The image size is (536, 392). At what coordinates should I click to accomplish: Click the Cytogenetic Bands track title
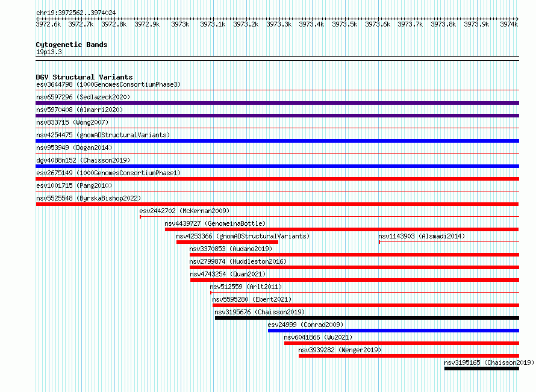click(x=72, y=45)
